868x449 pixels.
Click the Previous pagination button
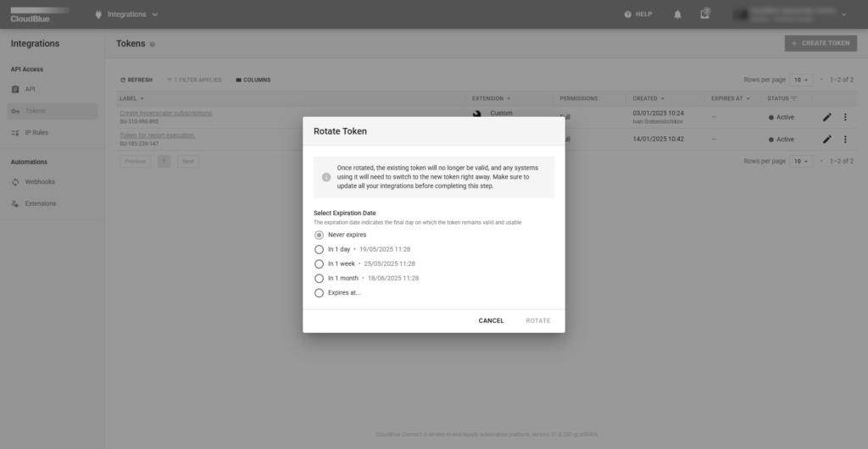point(135,162)
